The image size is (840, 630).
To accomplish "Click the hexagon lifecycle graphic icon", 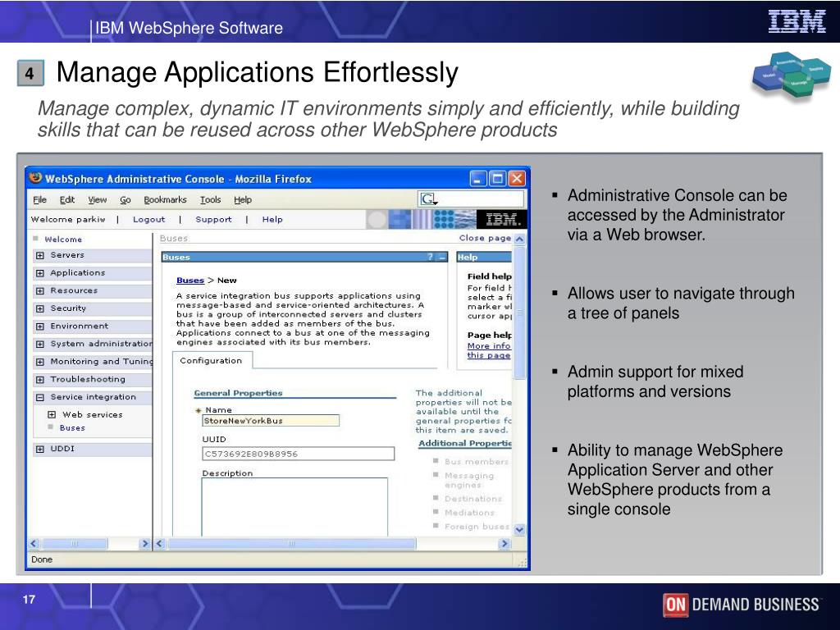I will pyautogui.click(x=792, y=75).
